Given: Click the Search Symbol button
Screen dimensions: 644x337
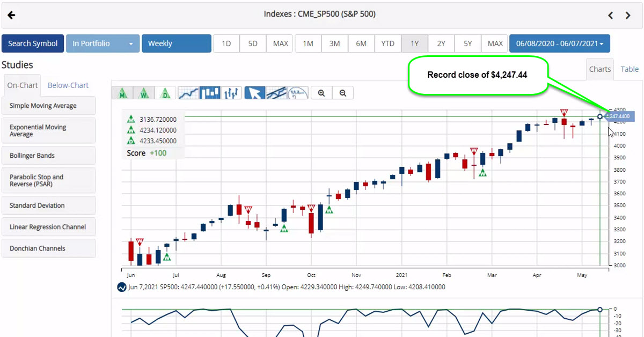Looking at the screenshot, I should 33,43.
